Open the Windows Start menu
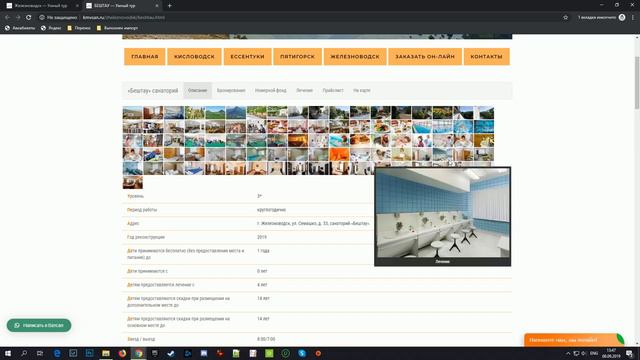Screen dimensions: 640x360 click(8, 353)
